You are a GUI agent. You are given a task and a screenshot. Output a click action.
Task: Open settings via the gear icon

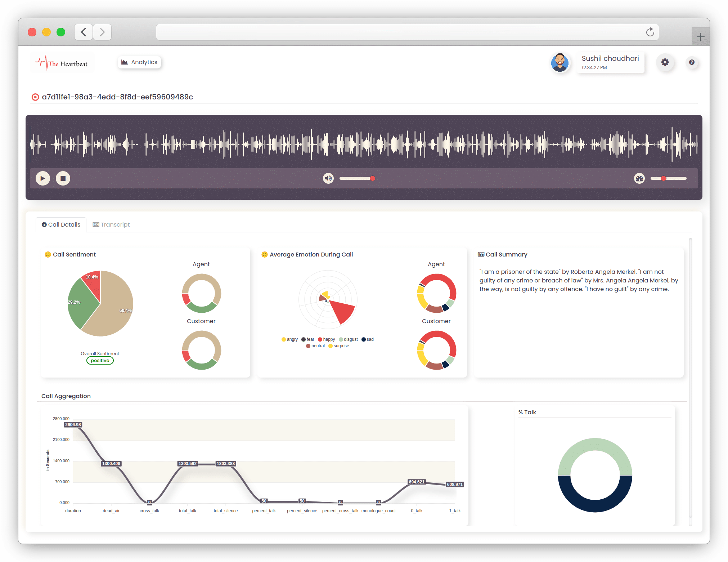(665, 62)
